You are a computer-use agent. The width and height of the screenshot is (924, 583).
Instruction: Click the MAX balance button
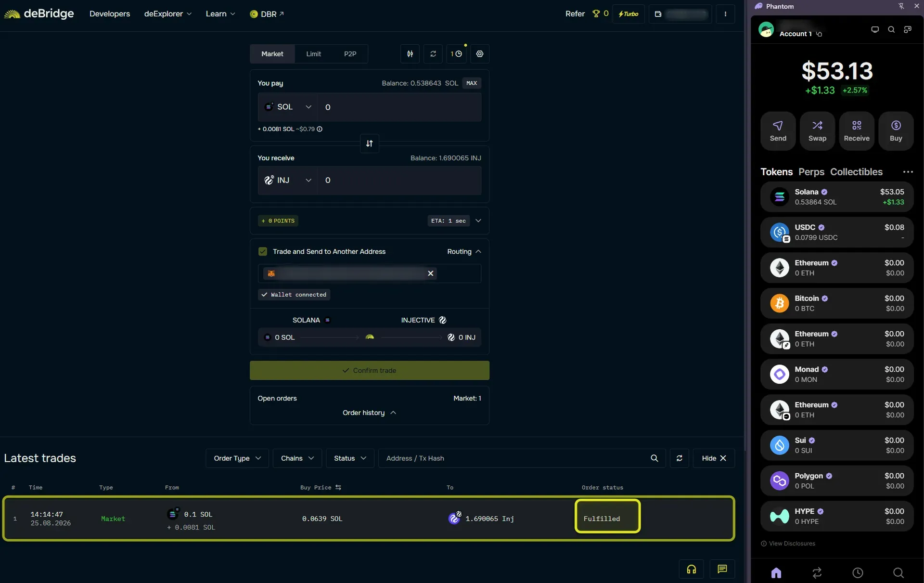472,83
